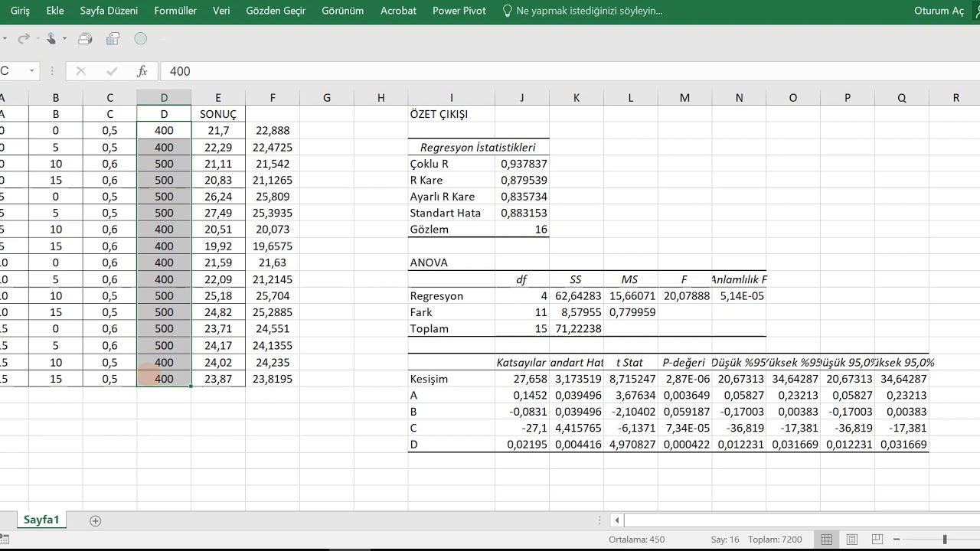Click the ÖZET ÇIKIŞI cell
This screenshot has height=551, width=980.
[451, 114]
